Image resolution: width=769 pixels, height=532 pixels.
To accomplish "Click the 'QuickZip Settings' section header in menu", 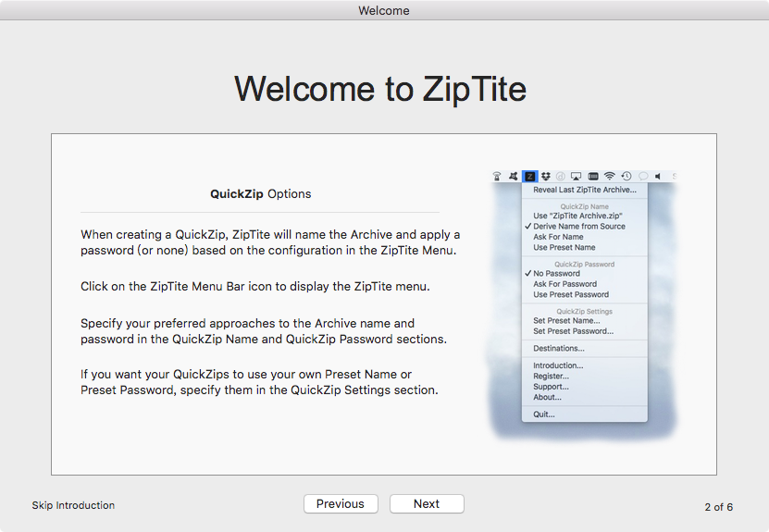I will point(585,312).
